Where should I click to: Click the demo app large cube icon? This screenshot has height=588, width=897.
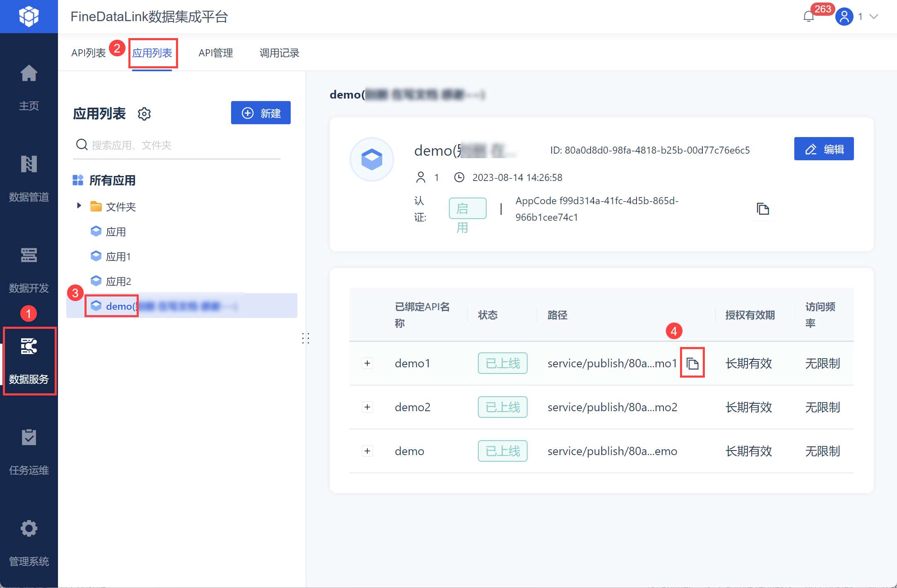371,159
